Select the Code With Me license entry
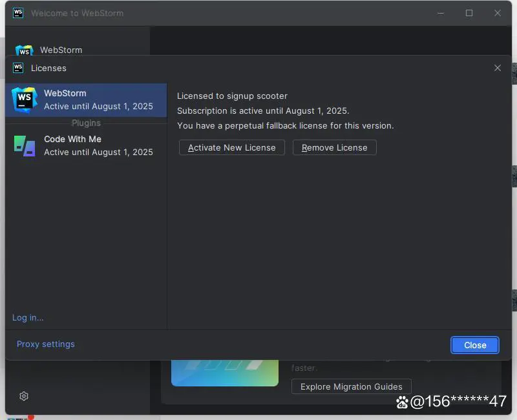 click(98, 145)
